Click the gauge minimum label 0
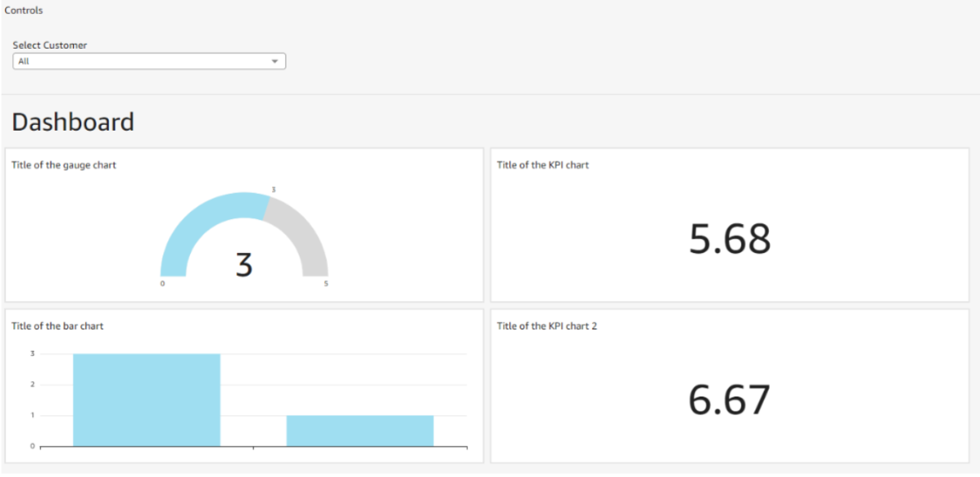980x477 pixels. tap(162, 284)
